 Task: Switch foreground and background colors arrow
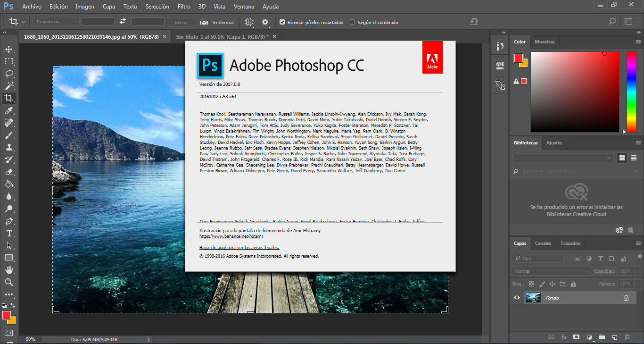tap(13, 305)
